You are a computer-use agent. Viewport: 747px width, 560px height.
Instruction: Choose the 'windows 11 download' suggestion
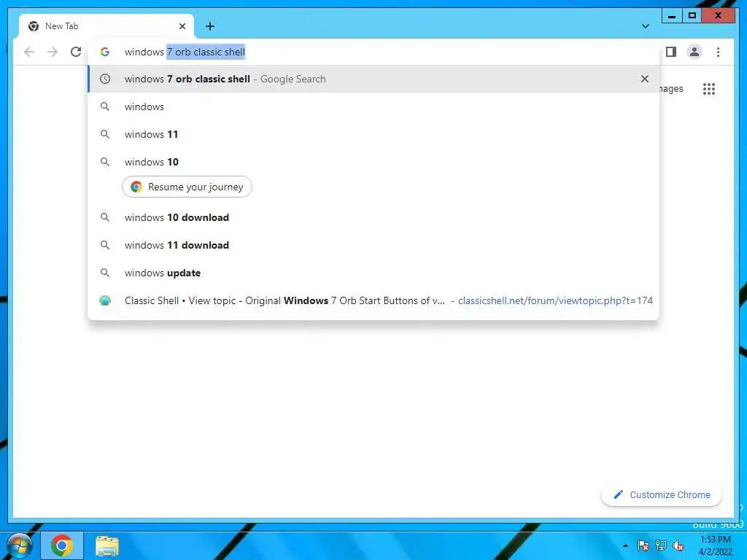(x=373, y=245)
